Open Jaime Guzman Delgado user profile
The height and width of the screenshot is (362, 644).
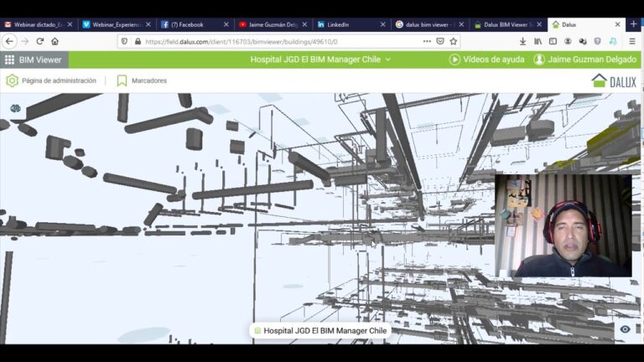[584, 59]
